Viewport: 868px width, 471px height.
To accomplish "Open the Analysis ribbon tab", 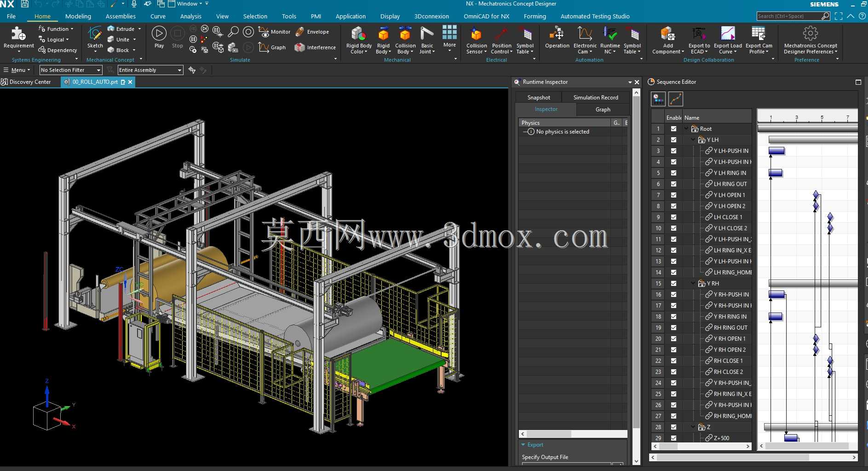I will coord(191,16).
